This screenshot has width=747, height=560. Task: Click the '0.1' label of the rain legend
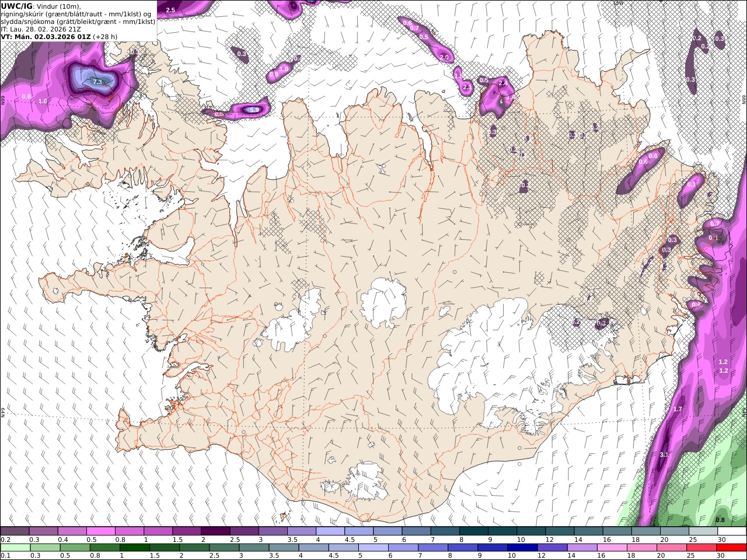tap(5, 556)
